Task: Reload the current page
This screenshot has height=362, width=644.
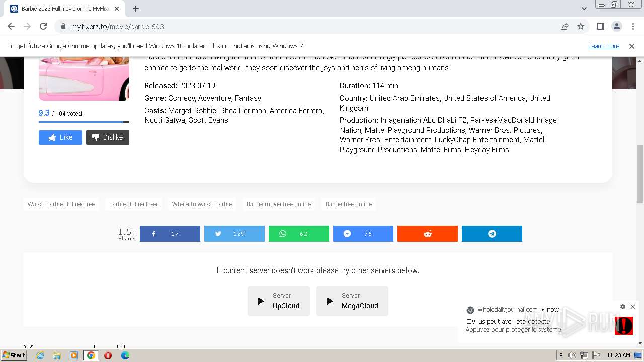Action: (x=43, y=26)
